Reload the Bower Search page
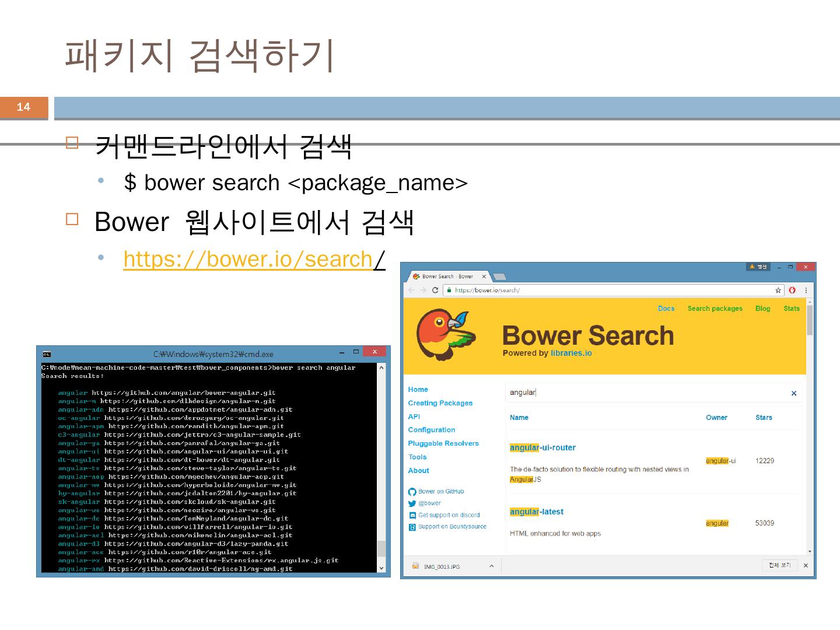This screenshot has width=840, height=630. (x=435, y=290)
